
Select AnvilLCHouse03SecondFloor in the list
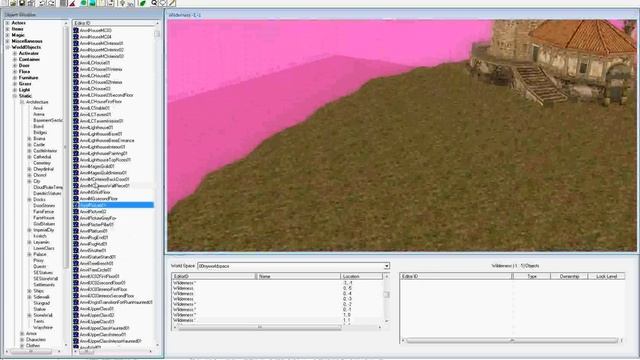[107, 95]
